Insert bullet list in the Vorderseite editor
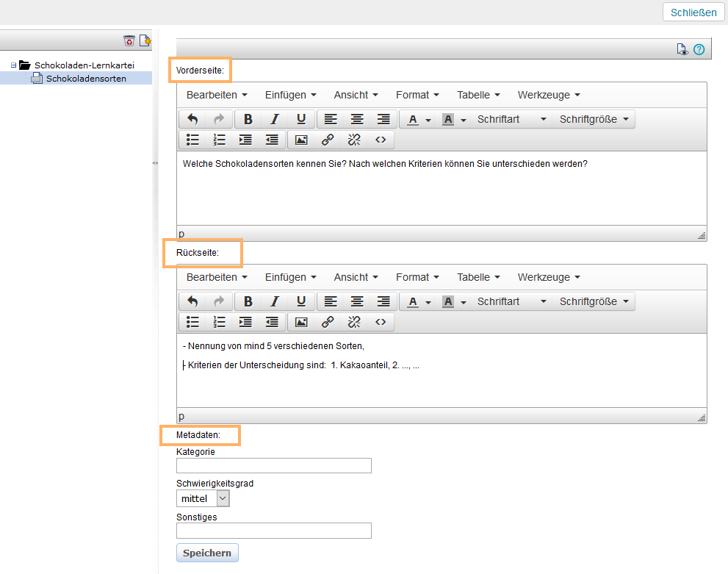 192,139
